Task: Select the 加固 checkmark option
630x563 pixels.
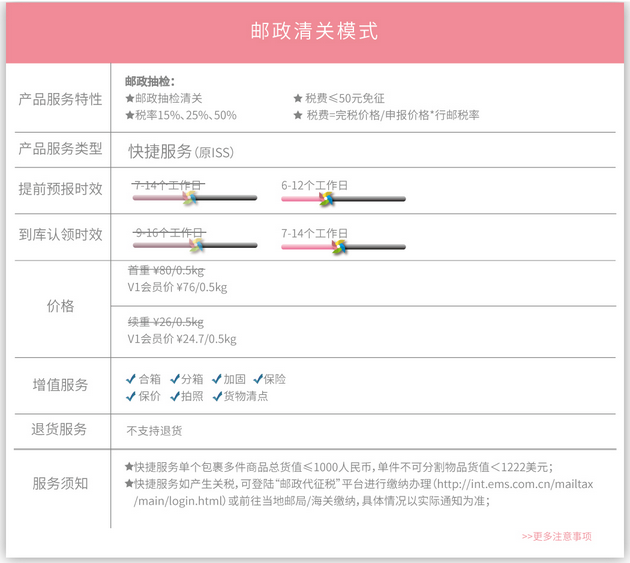Action: tap(217, 379)
